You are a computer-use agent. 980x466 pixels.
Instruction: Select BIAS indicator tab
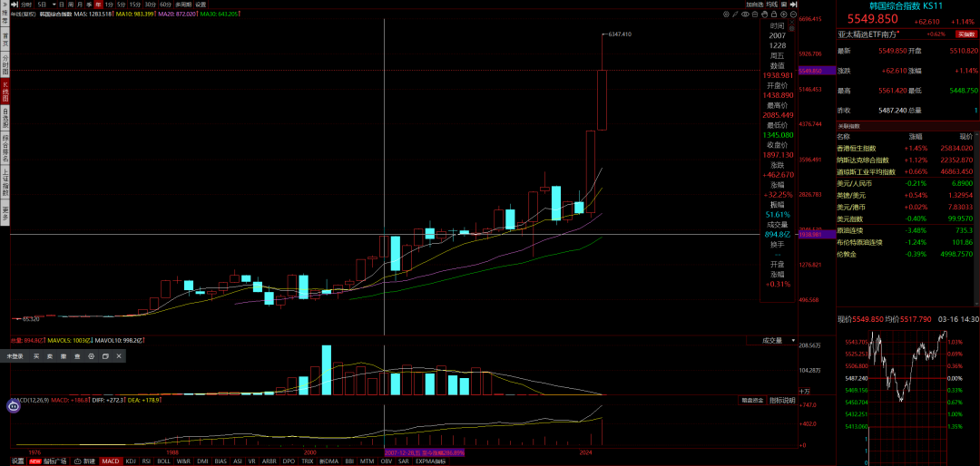220,461
